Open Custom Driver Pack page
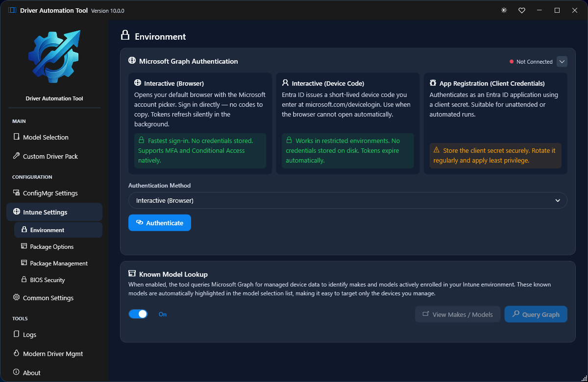Image resolution: width=588 pixels, height=382 pixels. (x=54, y=156)
